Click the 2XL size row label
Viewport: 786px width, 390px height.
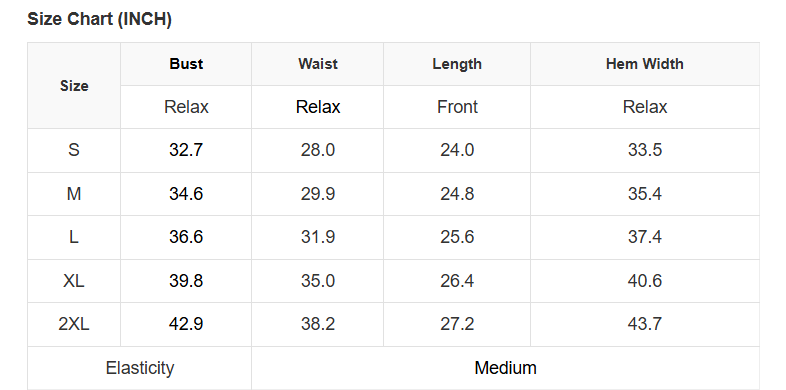(x=74, y=324)
